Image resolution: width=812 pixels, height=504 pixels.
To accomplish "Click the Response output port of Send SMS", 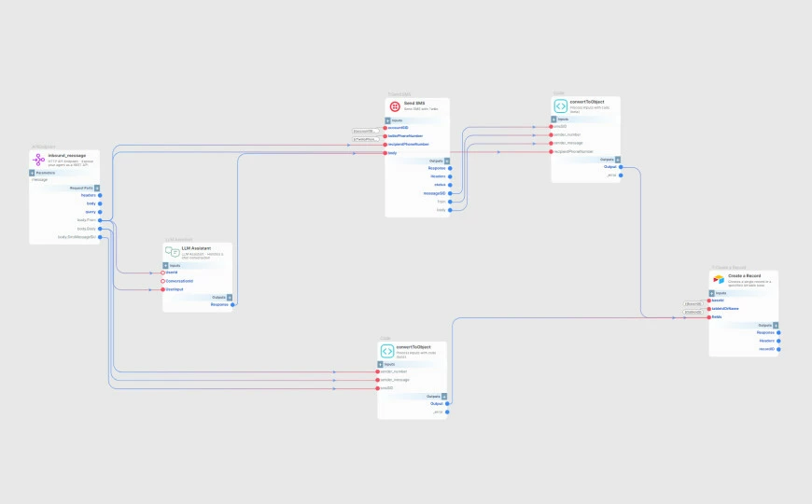I will pyautogui.click(x=450, y=168).
